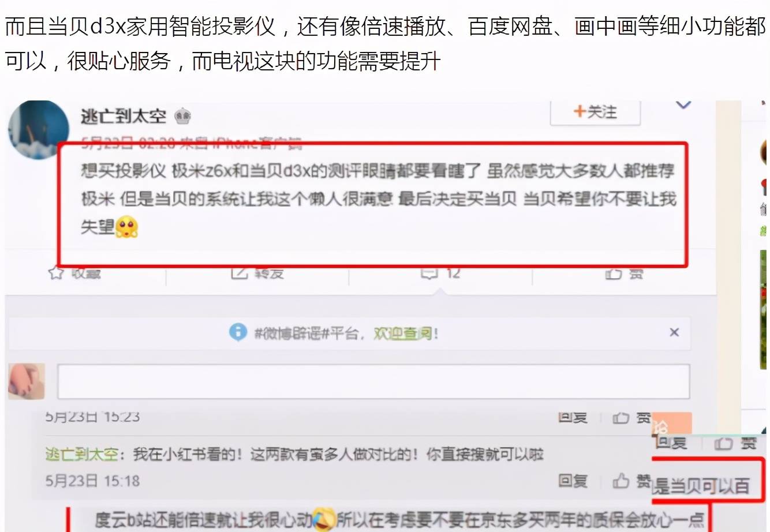Image resolution: width=770 pixels, height=532 pixels.
Task: Click commenter avatar beside input box
Action: point(27,381)
